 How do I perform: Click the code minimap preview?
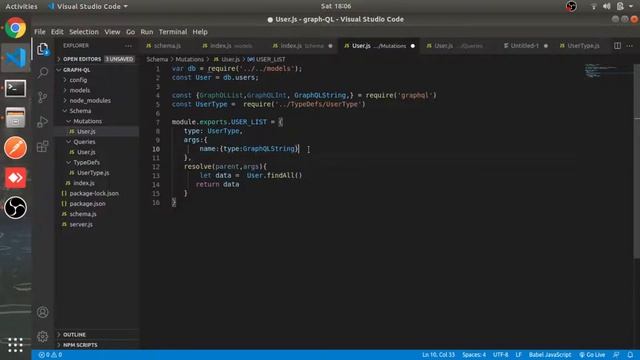tap(600, 70)
